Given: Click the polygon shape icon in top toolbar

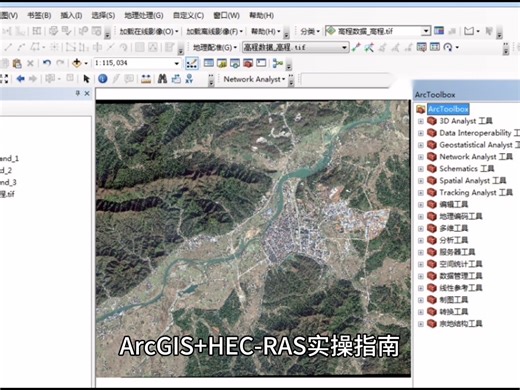Looking at the screenshot, I should coord(469,31).
